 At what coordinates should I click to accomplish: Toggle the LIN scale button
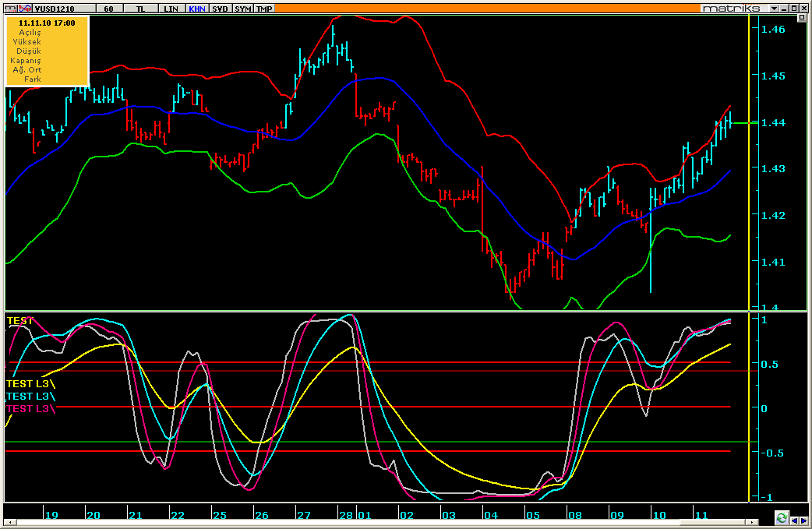pyautogui.click(x=170, y=8)
